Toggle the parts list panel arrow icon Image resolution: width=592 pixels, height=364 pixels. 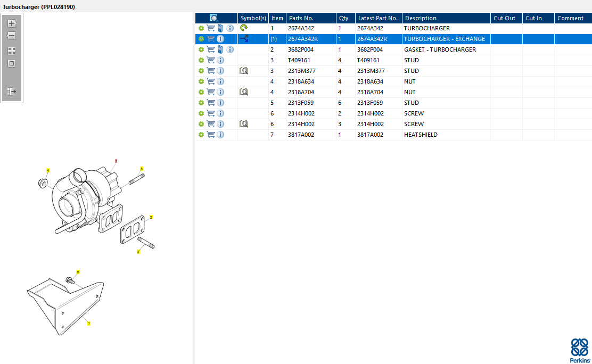coord(12,92)
